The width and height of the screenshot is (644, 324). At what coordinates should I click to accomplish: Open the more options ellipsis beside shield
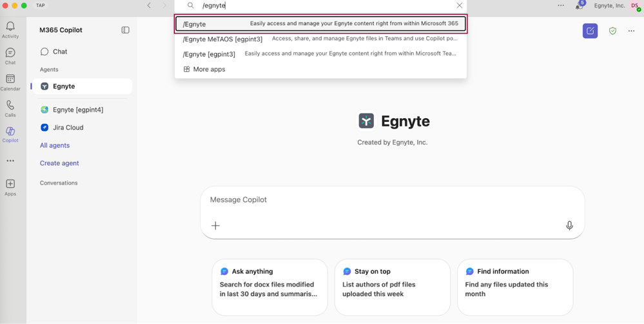click(631, 31)
